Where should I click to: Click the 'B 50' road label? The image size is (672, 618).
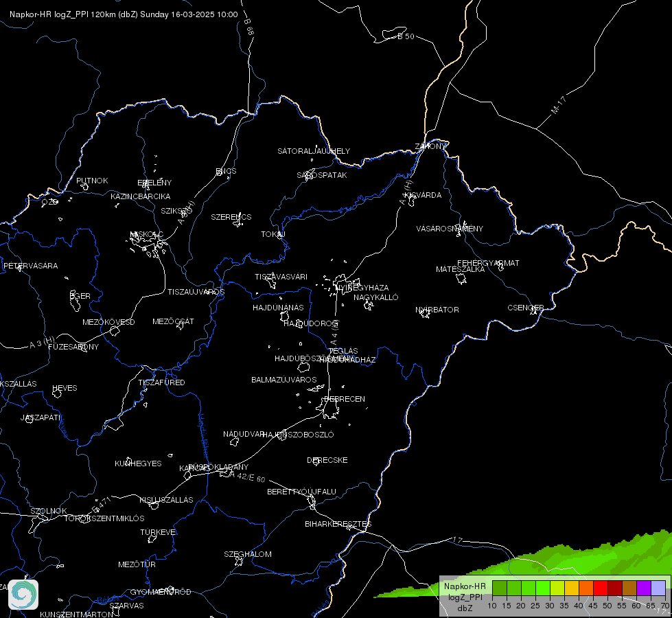tap(406, 36)
